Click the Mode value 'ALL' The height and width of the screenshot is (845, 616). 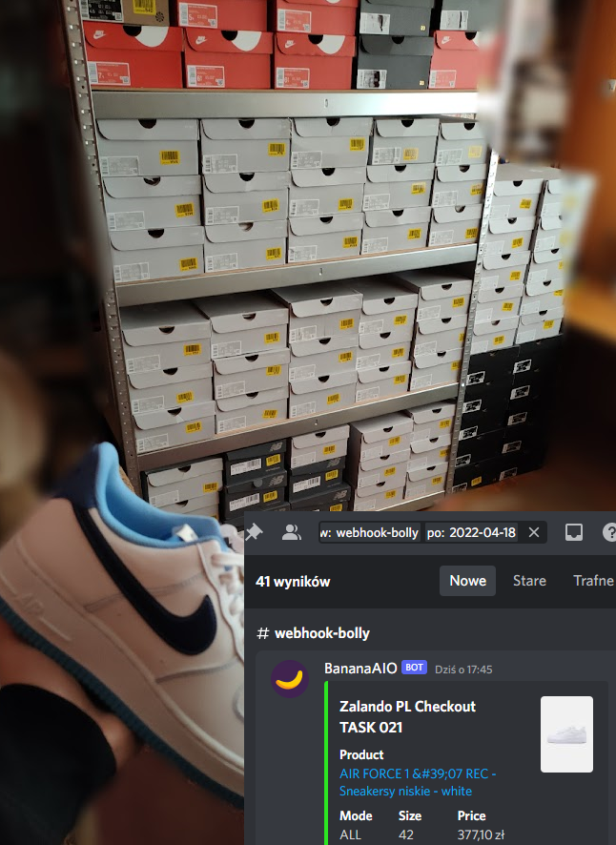(x=350, y=835)
